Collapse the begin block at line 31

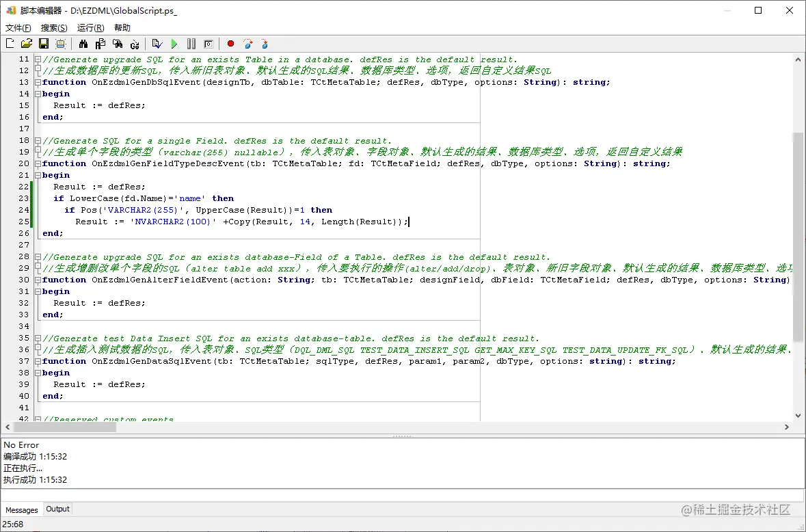[38, 291]
